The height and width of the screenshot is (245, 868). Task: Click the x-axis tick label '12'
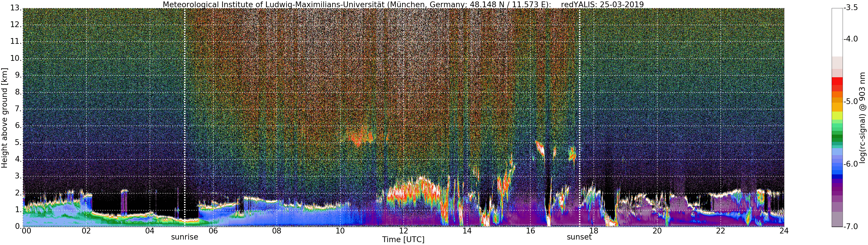pos(403,231)
